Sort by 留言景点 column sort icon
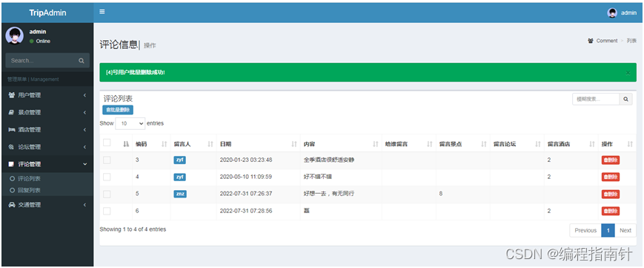 pyautogui.click(x=484, y=144)
